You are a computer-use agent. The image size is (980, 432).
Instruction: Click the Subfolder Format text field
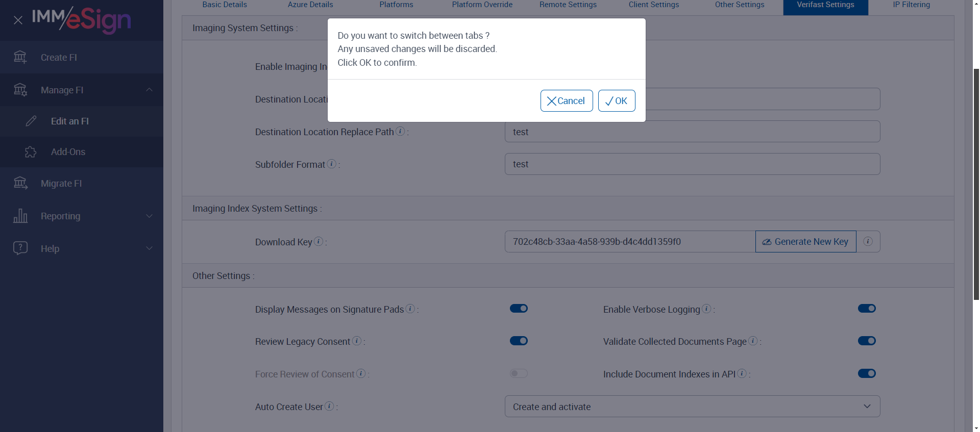coord(692,164)
